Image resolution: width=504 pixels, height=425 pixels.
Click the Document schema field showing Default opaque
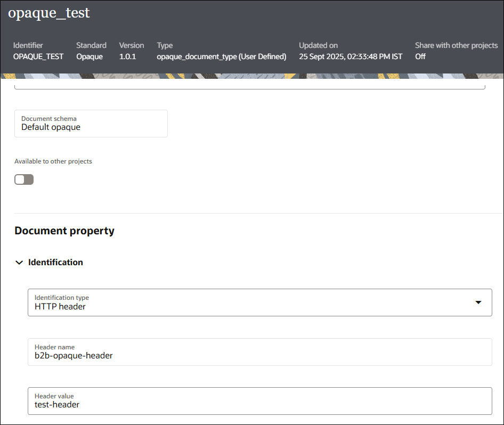click(x=91, y=124)
